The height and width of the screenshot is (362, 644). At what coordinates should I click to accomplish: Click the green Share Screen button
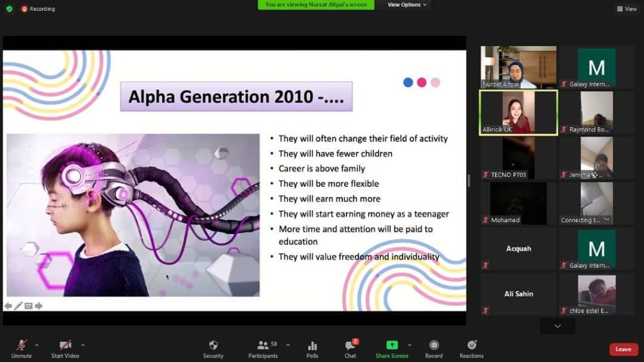click(x=392, y=349)
